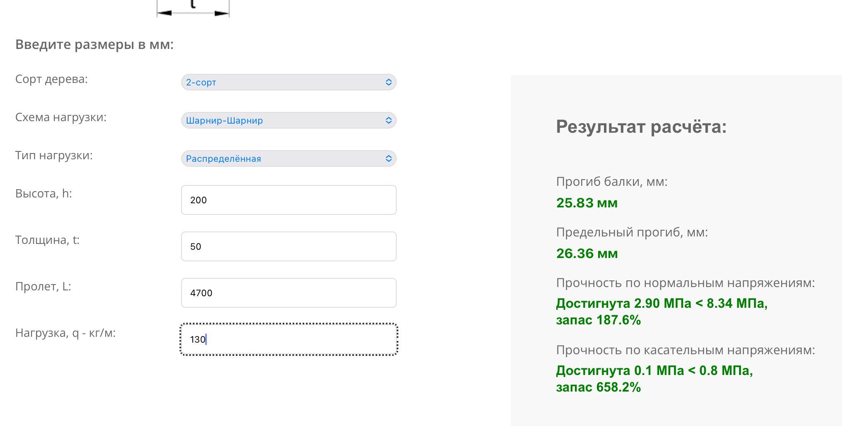Click the 'Результат расчёта' heading
Screen dimensions: 868x426
pyautogui.click(x=641, y=127)
